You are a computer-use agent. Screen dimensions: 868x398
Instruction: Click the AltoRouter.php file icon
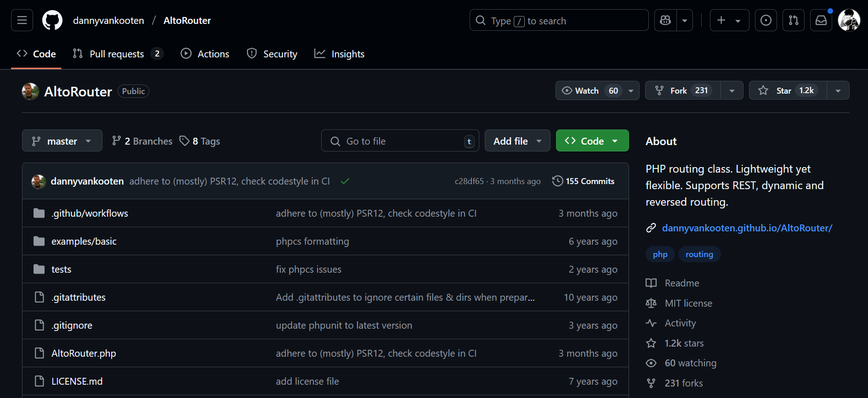click(40, 353)
